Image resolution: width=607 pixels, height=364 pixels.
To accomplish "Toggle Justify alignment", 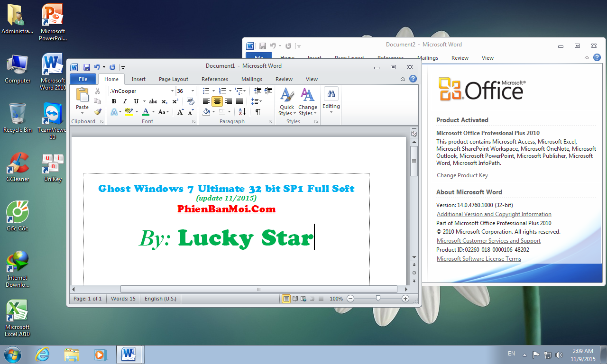I will (x=239, y=101).
